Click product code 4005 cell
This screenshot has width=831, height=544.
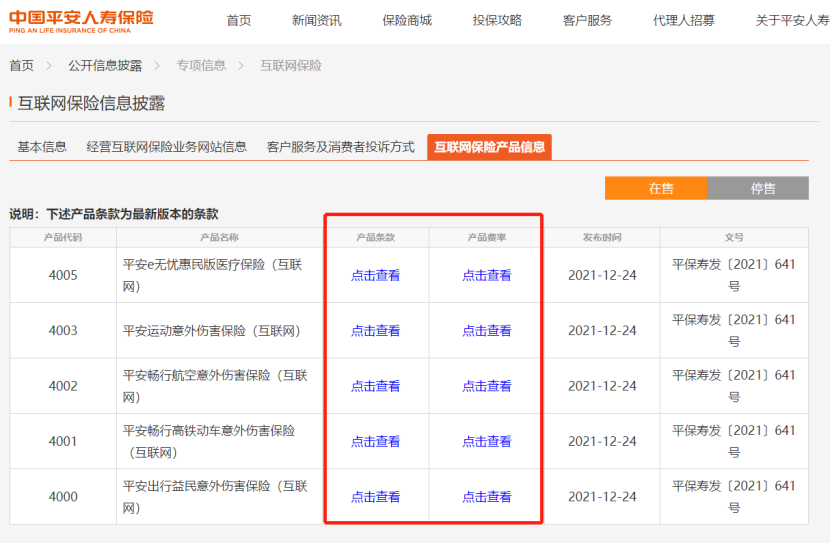[x=63, y=275]
